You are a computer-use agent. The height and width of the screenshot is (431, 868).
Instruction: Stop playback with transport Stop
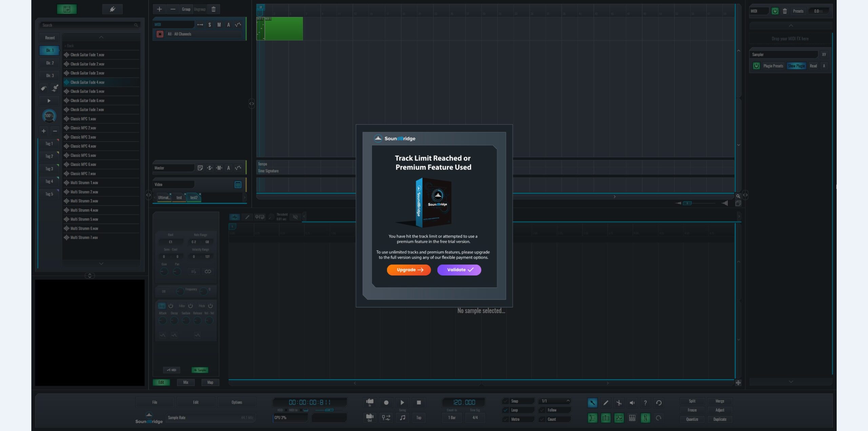click(x=419, y=402)
